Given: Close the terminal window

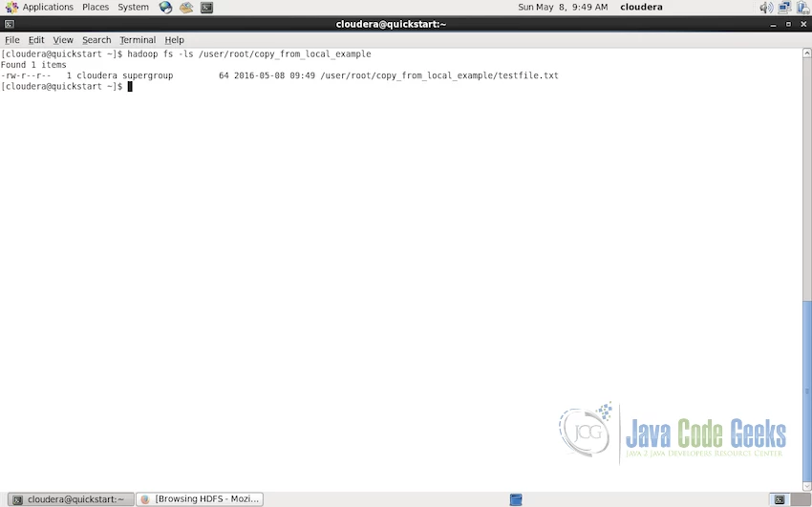Looking at the screenshot, I should (x=803, y=24).
